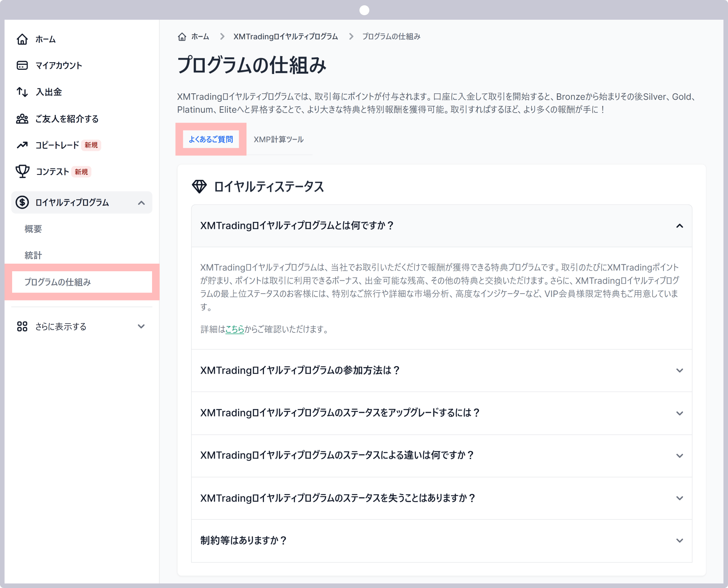Image resolution: width=728 pixels, height=588 pixels.
Task: Click the こちら link in the answer
Action: (x=235, y=329)
